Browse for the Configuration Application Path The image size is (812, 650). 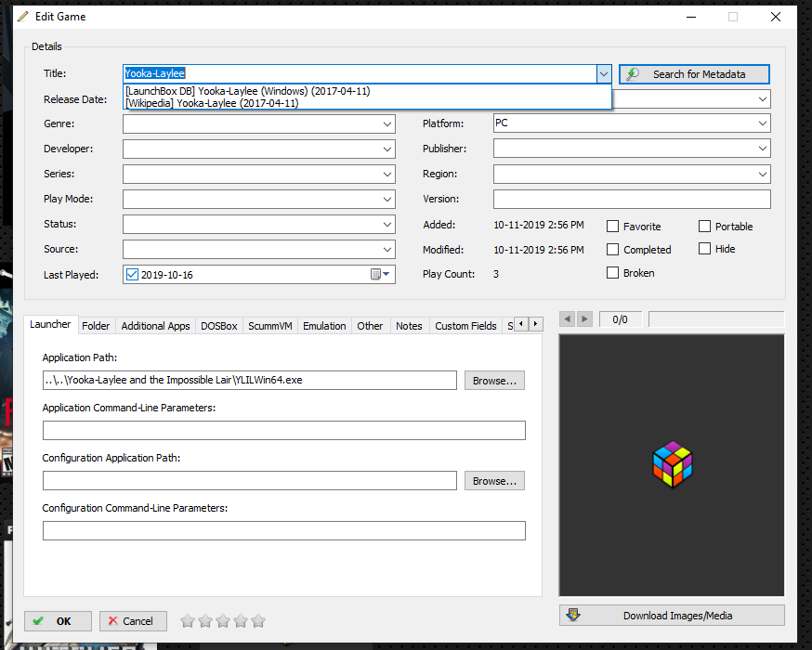494,481
